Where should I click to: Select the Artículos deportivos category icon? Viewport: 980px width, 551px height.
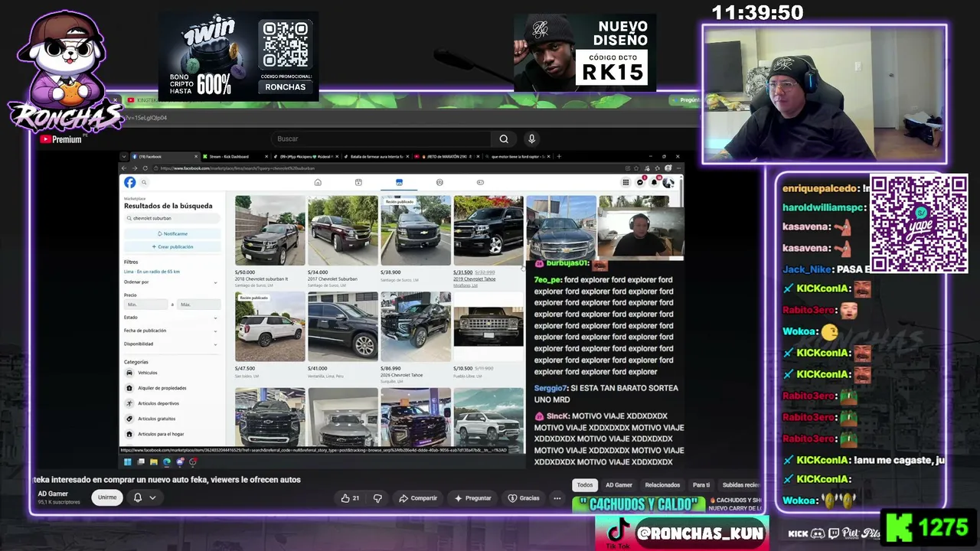(x=130, y=403)
